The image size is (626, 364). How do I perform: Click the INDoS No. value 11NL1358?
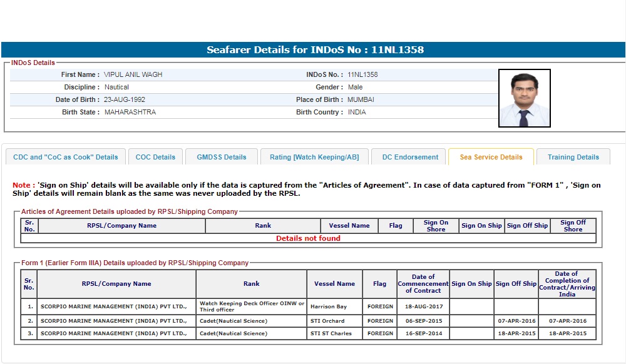(362, 74)
